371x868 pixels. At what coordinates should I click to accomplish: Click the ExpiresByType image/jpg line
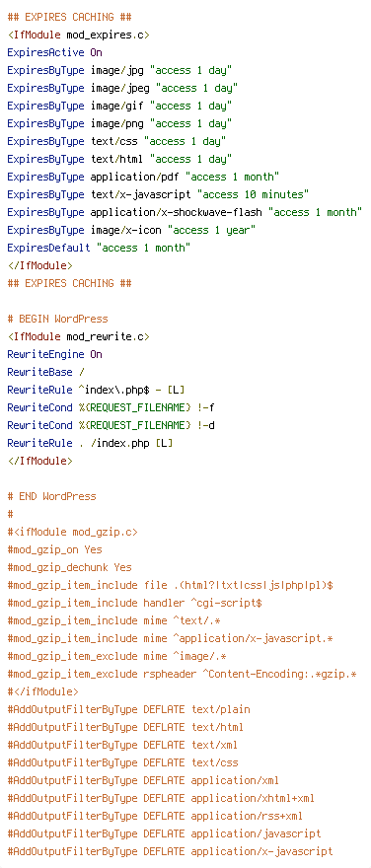click(119, 70)
